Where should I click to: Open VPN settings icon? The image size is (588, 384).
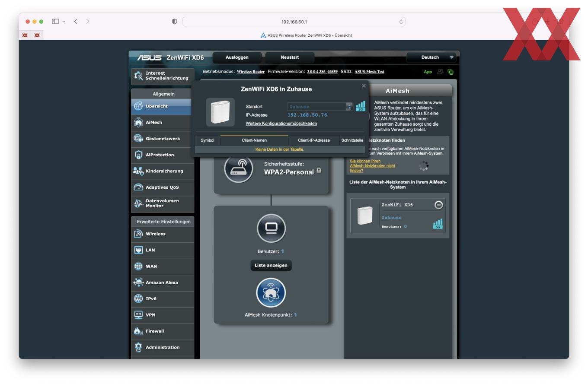[138, 315]
